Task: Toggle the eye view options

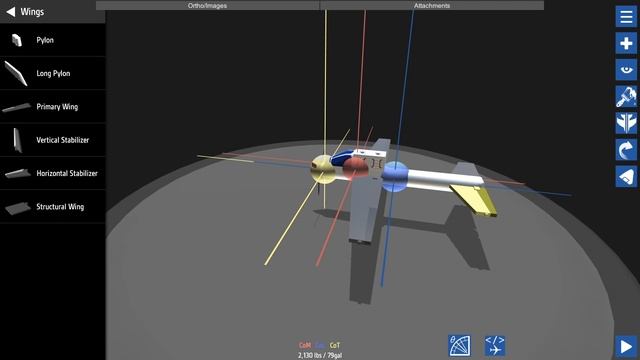Action: [x=626, y=70]
